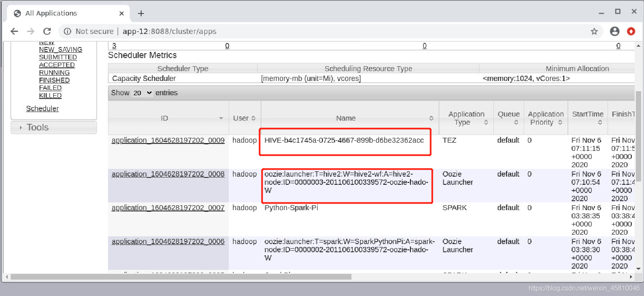Open the ACCEPTED applications filter
Viewport: 644px width, 296px height.
coord(57,65)
